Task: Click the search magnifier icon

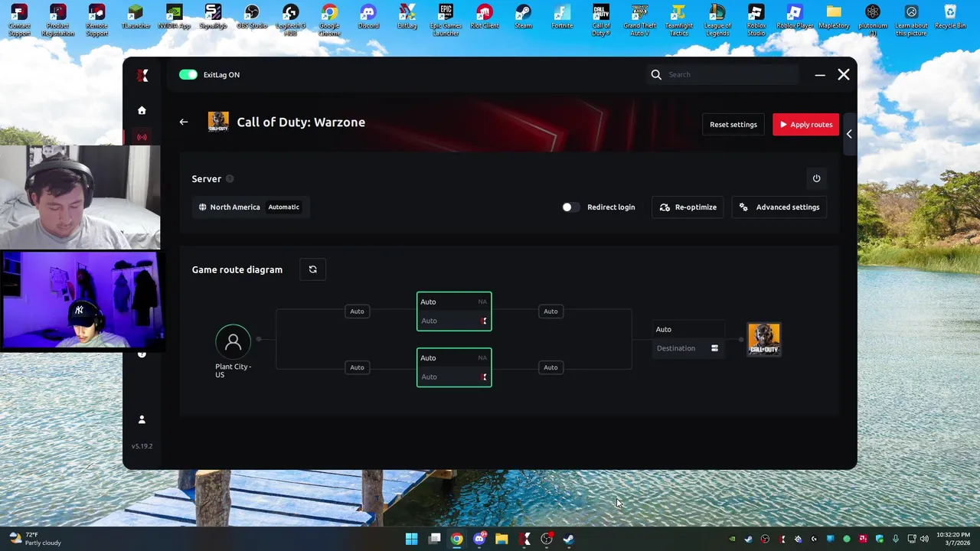Action: 656,74
